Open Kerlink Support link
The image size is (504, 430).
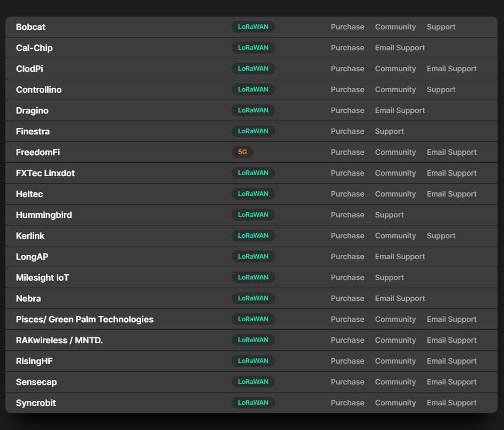point(441,236)
